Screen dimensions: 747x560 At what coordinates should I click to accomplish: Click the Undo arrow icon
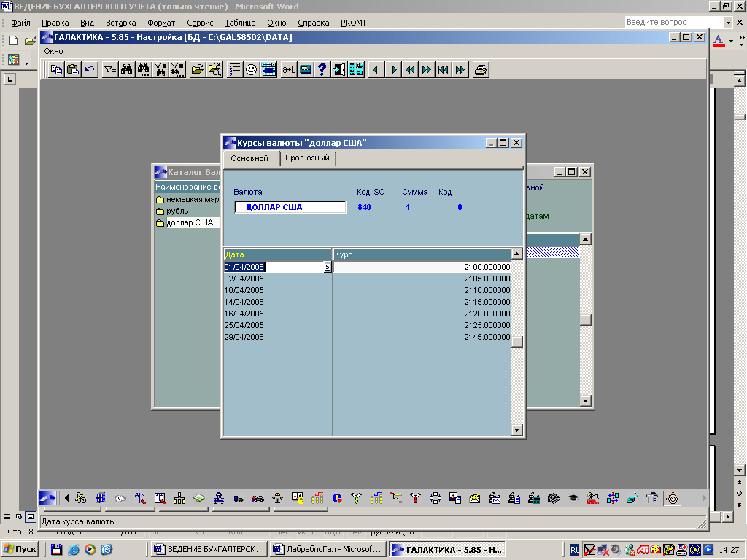90,70
